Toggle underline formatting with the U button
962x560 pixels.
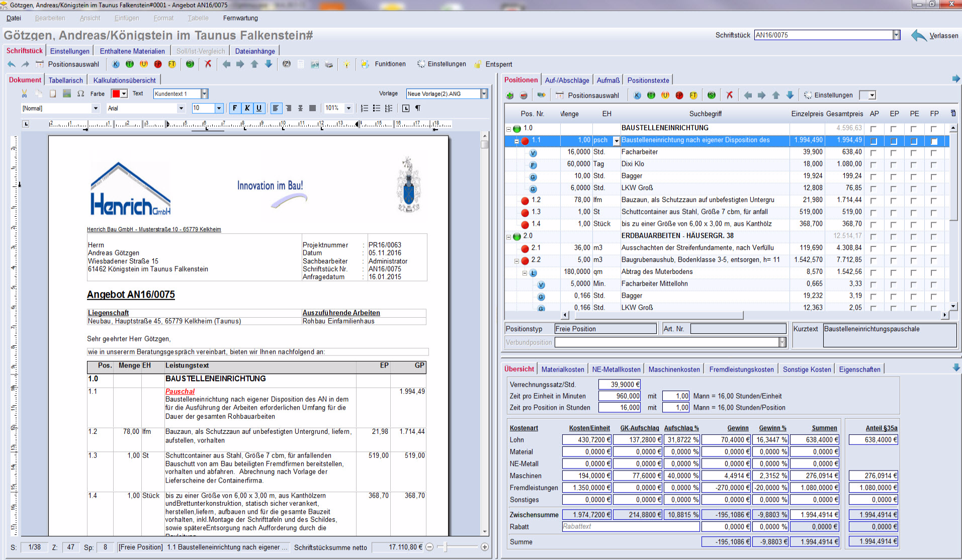[x=259, y=108]
